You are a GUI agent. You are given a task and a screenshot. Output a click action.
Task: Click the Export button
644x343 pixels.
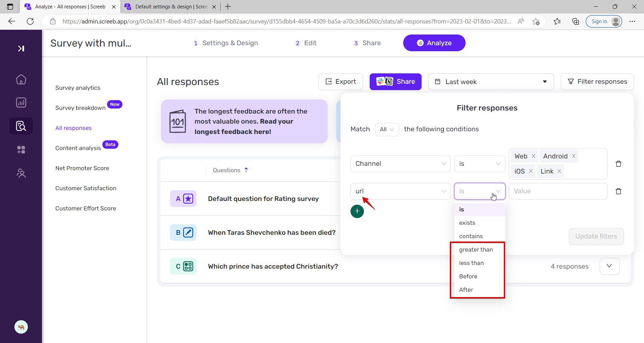(341, 82)
